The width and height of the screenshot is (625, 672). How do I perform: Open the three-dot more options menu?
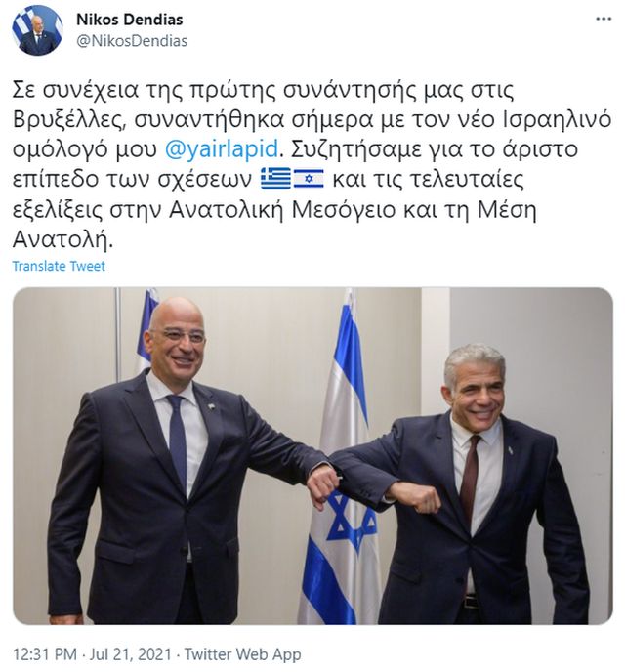coord(604,19)
